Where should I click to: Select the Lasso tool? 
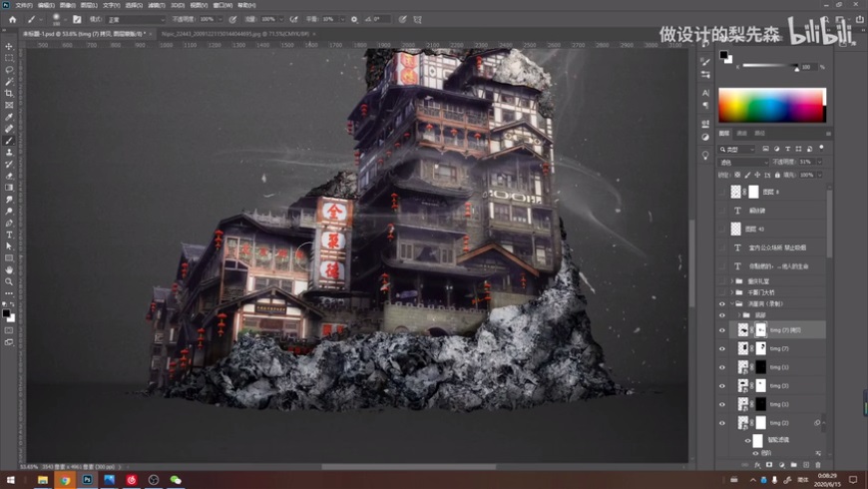pos(9,70)
